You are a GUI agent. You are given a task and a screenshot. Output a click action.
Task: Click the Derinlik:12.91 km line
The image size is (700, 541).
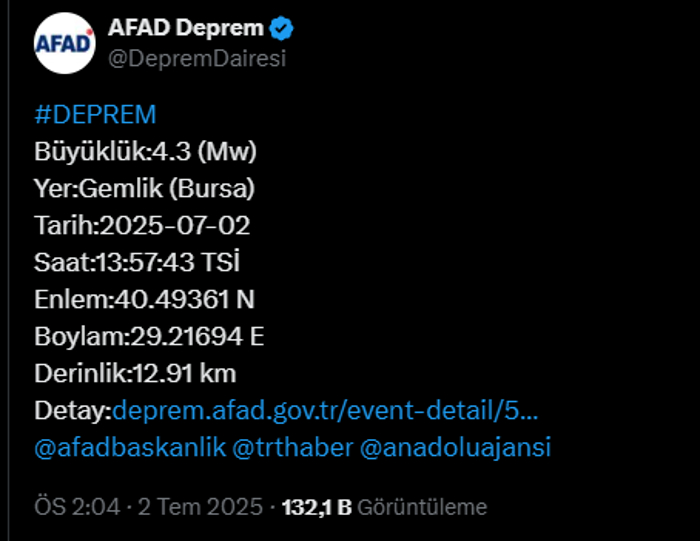tap(135, 373)
